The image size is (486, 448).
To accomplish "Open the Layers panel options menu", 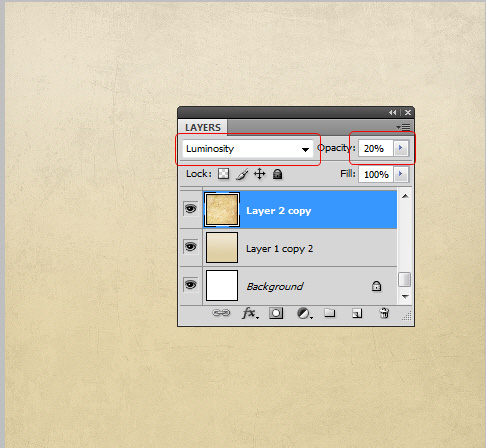I will click(403, 127).
